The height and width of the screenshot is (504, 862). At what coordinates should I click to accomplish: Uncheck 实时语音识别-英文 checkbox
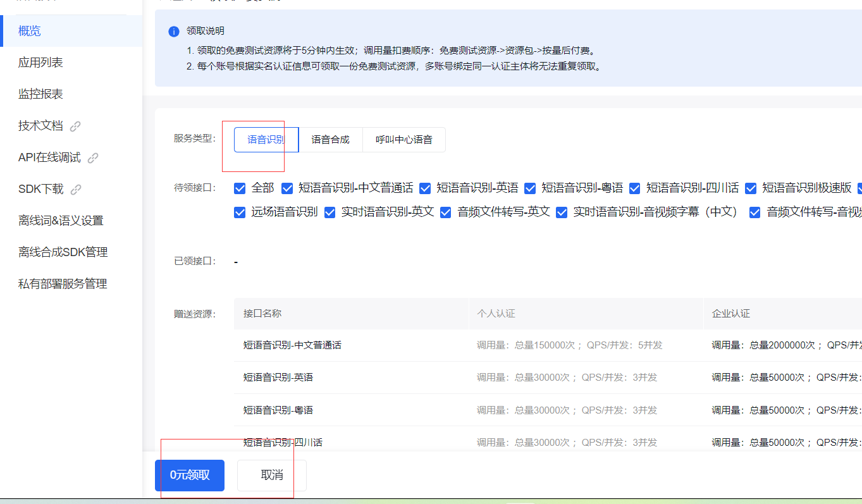click(329, 212)
